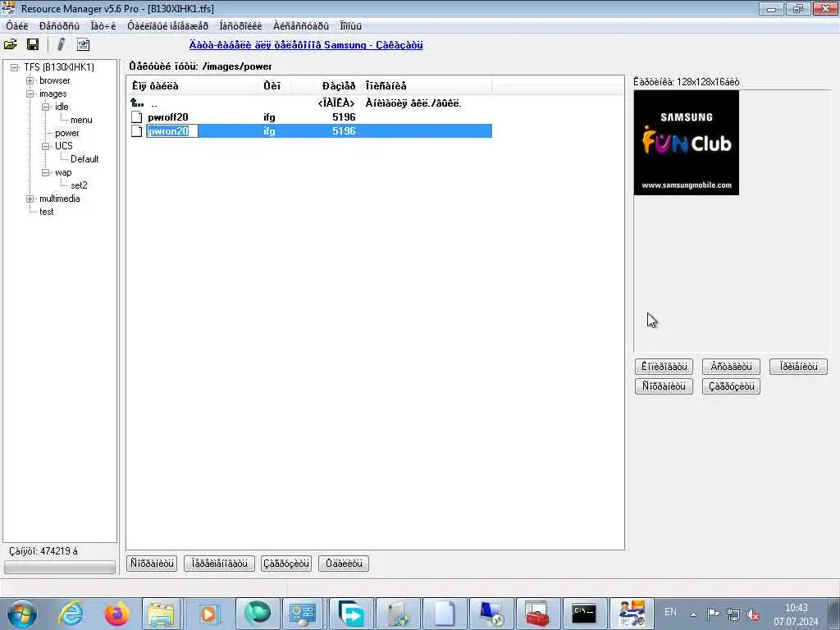
Task: Click 'Ñîõðàíèòü' button under the preview
Action: [x=664, y=386]
